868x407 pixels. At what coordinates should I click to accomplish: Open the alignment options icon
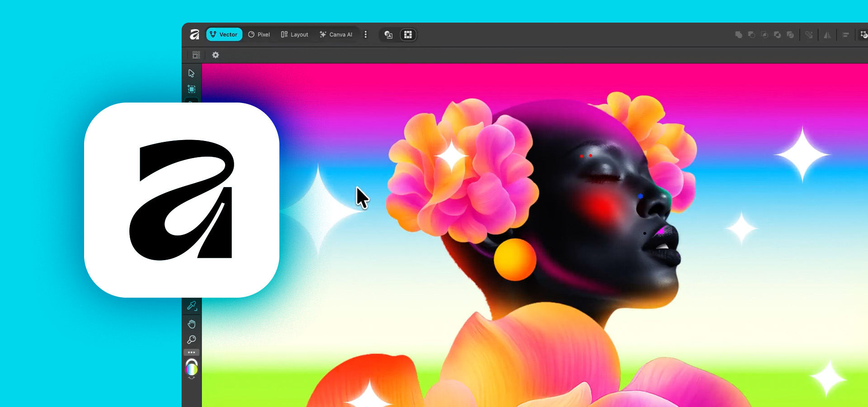tap(846, 35)
